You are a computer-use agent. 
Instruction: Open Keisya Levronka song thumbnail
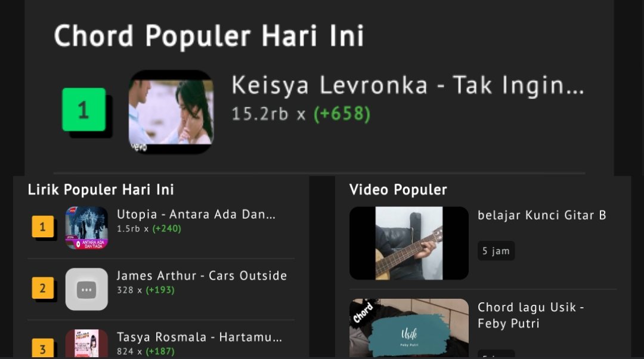click(171, 112)
